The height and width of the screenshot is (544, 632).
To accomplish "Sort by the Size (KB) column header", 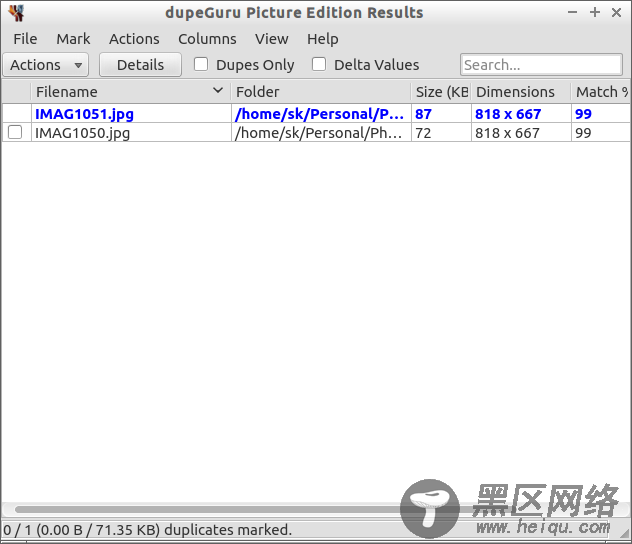I will [x=441, y=92].
